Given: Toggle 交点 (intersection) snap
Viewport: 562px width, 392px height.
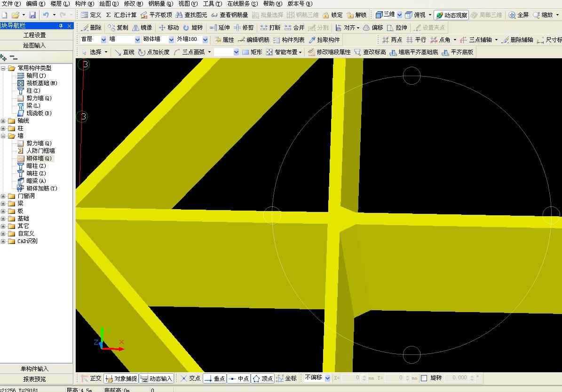Looking at the screenshot, I should 190,378.
